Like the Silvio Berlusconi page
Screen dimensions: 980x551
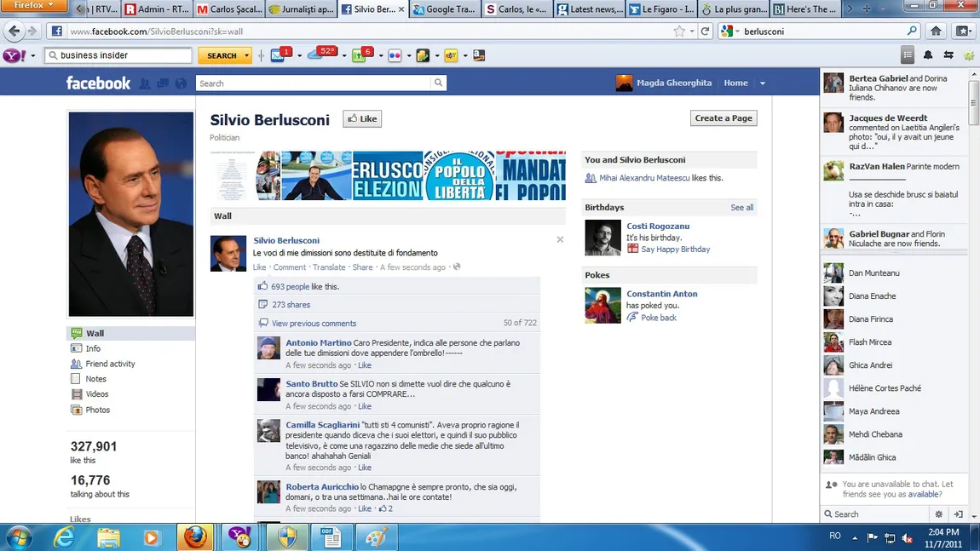362,119
